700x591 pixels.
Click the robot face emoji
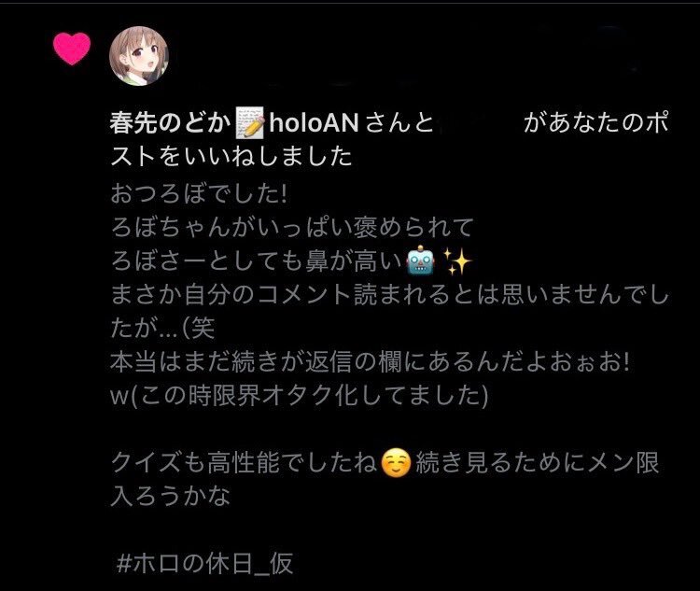(421, 260)
